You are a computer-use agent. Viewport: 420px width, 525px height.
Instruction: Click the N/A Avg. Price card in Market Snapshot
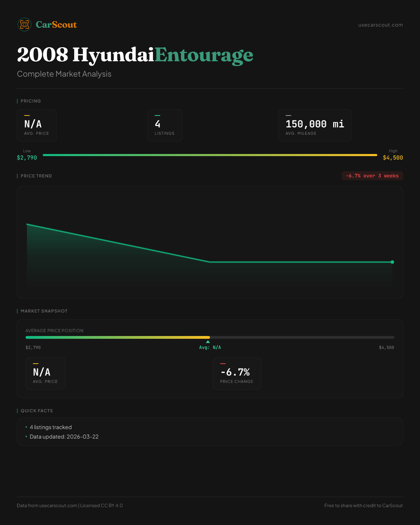[x=45, y=373]
